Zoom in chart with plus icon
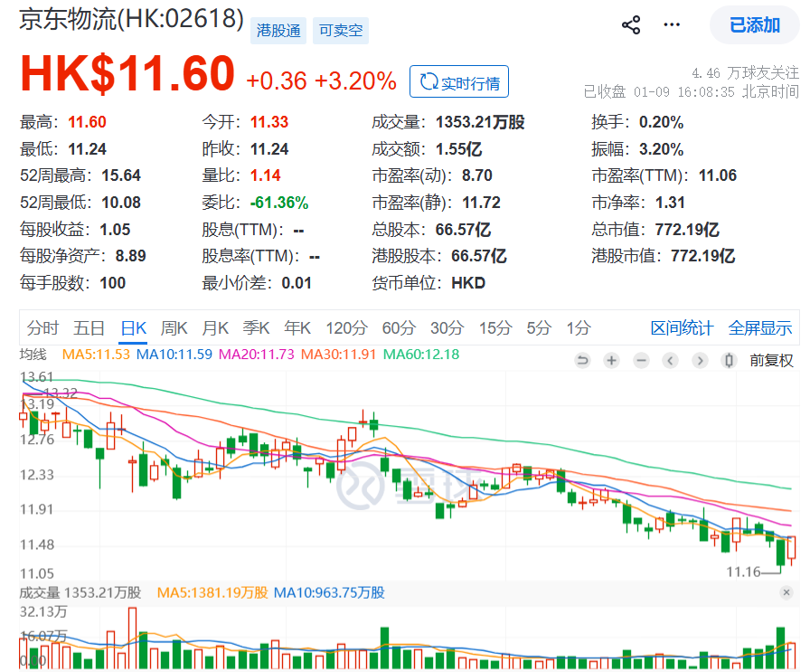 pos(612,360)
